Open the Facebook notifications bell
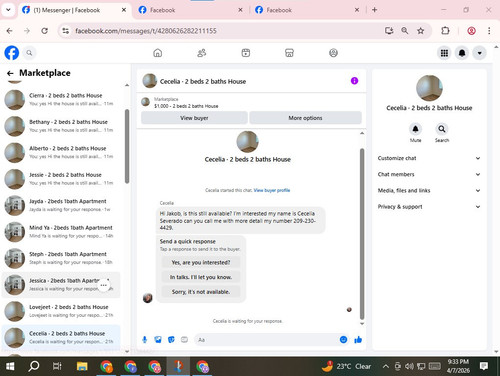 click(x=462, y=53)
